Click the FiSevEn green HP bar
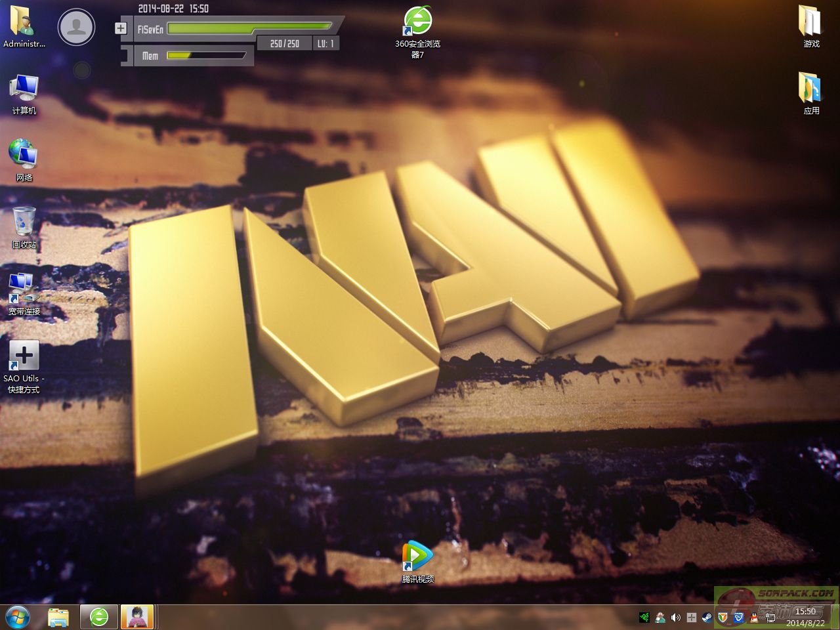The width and height of the screenshot is (840, 630). point(249,28)
